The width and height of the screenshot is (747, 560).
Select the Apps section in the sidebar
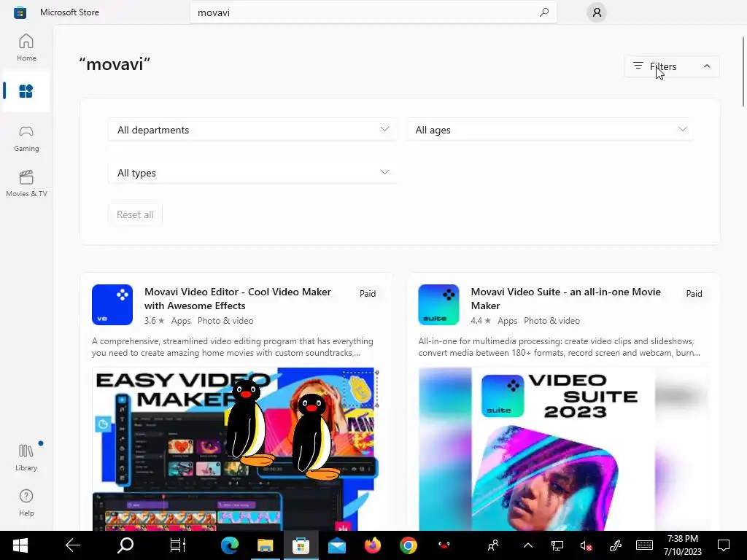pyautogui.click(x=26, y=90)
